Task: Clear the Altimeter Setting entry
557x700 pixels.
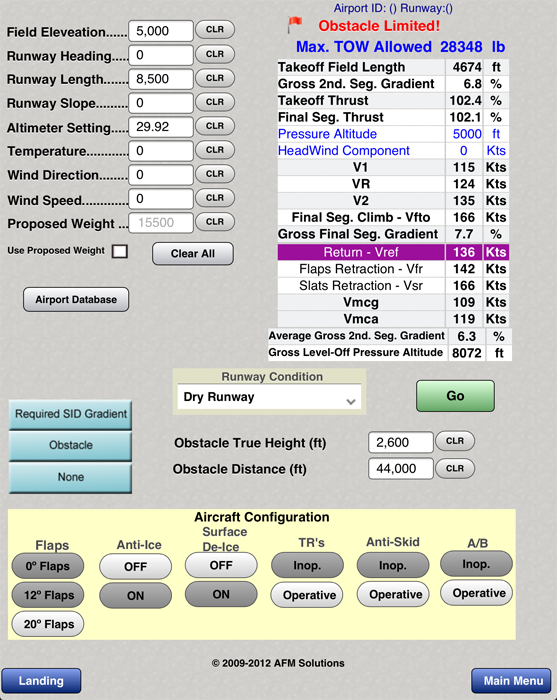Action: (x=215, y=126)
